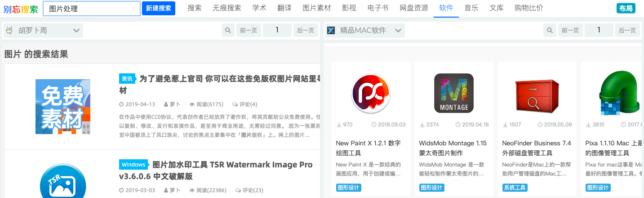644x198 pixels.
Task: Expand the 精品MAC软件 source dropdown
Action: tap(365, 31)
